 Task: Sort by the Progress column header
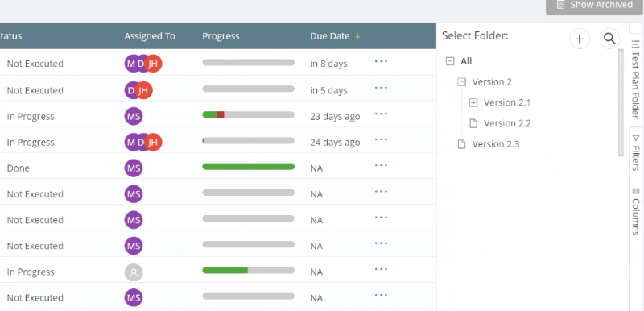(221, 36)
